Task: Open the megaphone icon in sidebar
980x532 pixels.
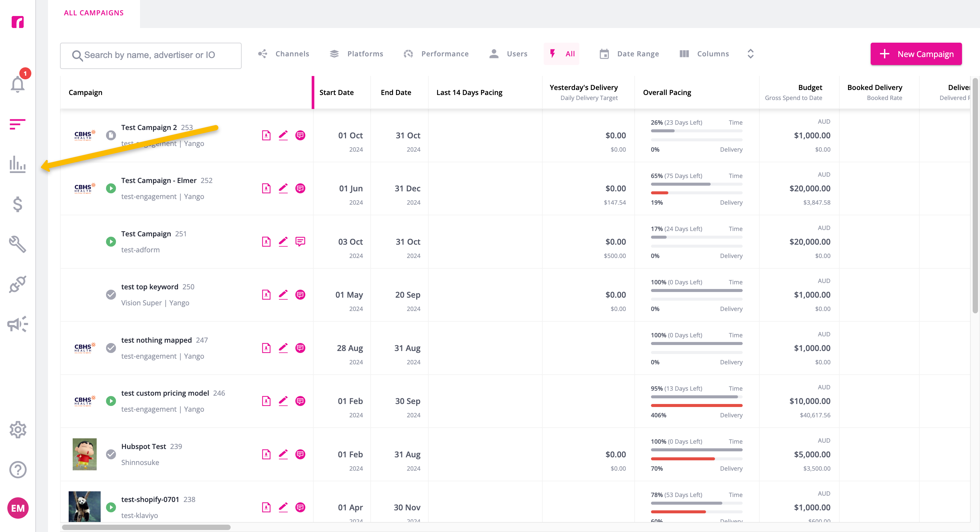Action: 17,324
